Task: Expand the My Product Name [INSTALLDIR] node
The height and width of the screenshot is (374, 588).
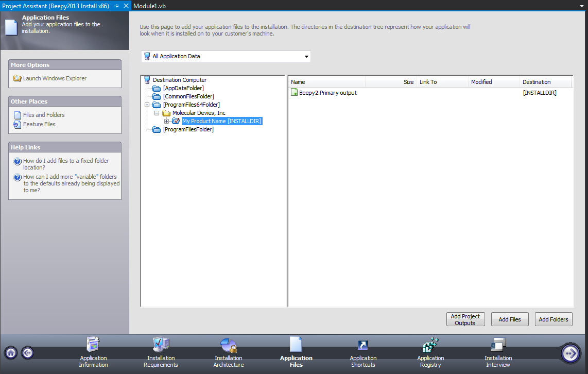Action: pos(166,121)
